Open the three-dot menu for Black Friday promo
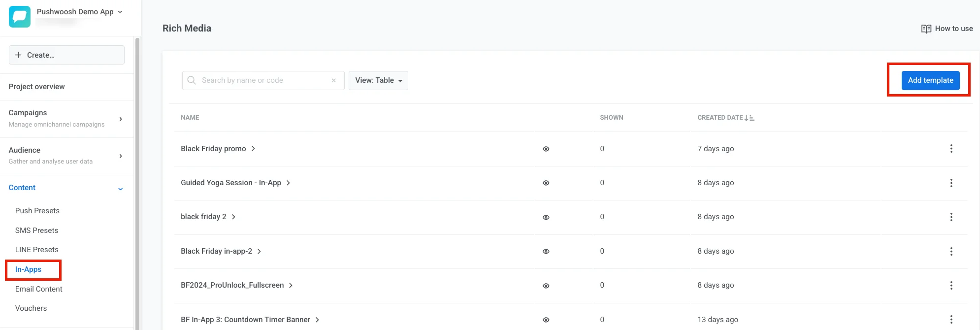Viewport: 980px width, 330px height. (951, 149)
